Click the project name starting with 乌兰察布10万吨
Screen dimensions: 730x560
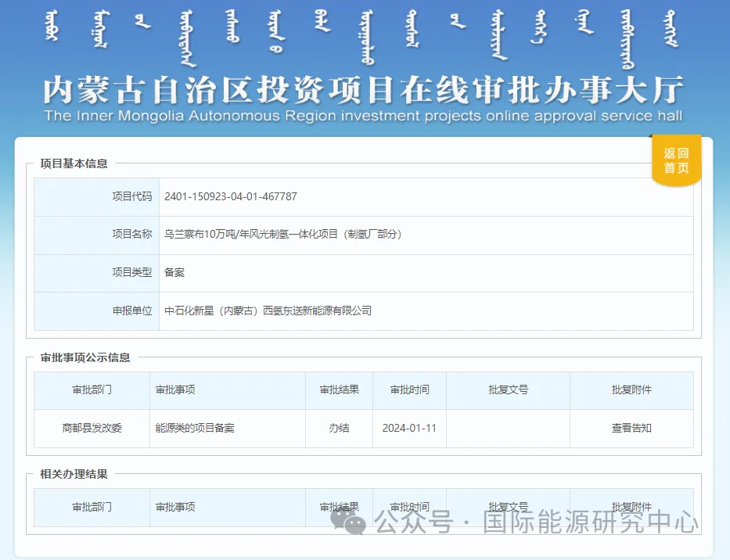pos(282,234)
